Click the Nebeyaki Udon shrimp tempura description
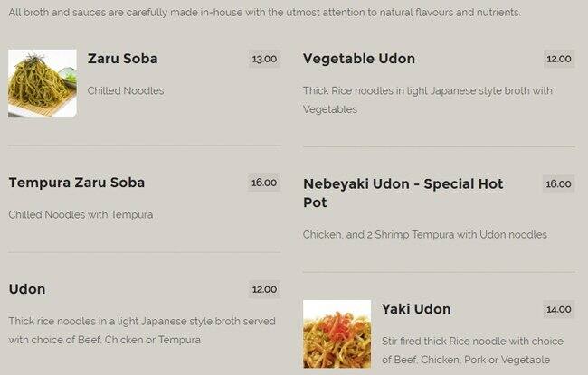The height and width of the screenshot is (375, 588). (x=424, y=235)
